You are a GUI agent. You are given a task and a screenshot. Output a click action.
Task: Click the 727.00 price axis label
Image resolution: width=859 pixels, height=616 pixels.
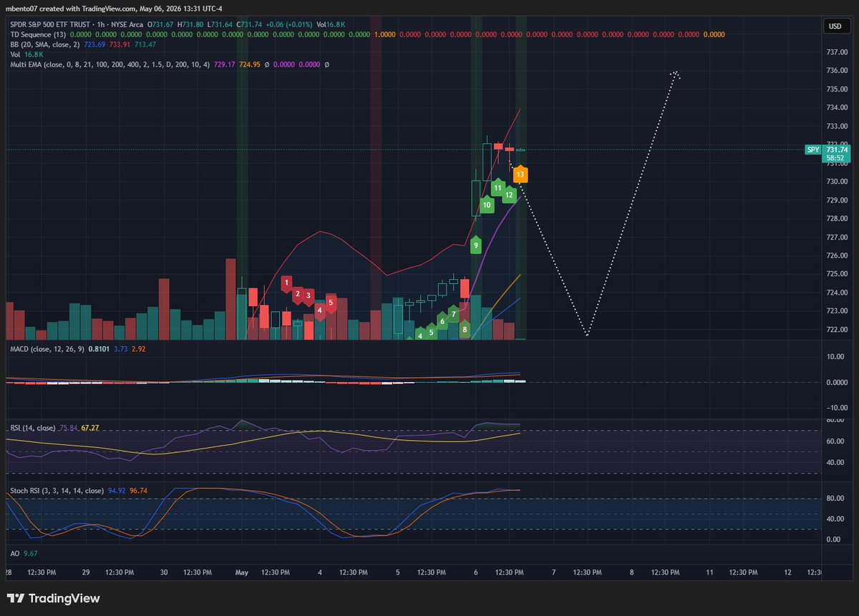click(836, 238)
